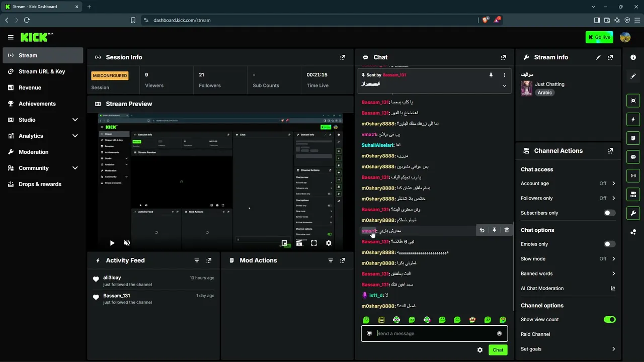Viewport: 644px width, 362px height.
Task: Open Account age options
Action: click(x=568, y=184)
